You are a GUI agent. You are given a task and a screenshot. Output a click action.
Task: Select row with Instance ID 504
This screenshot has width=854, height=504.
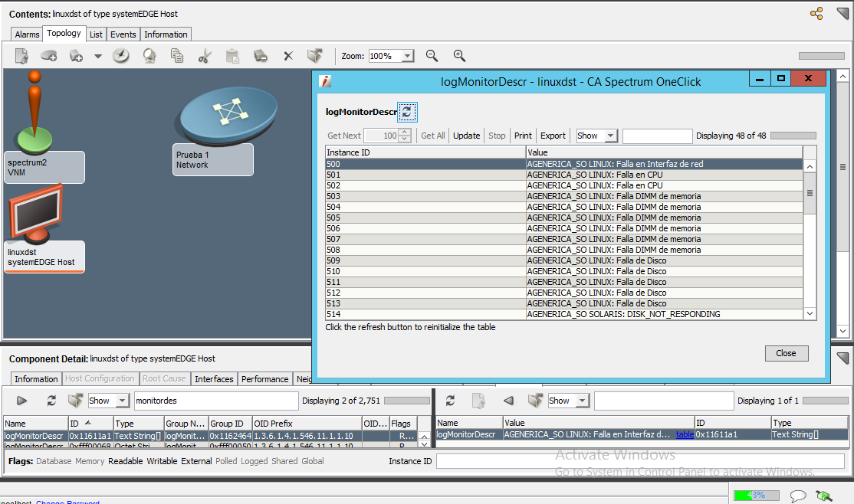[563, 207]
